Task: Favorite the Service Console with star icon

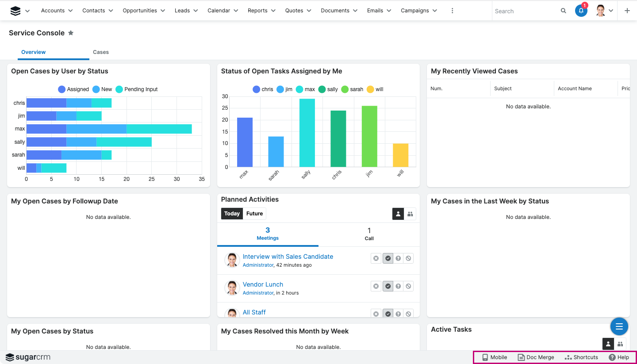Action: (71, 33)
